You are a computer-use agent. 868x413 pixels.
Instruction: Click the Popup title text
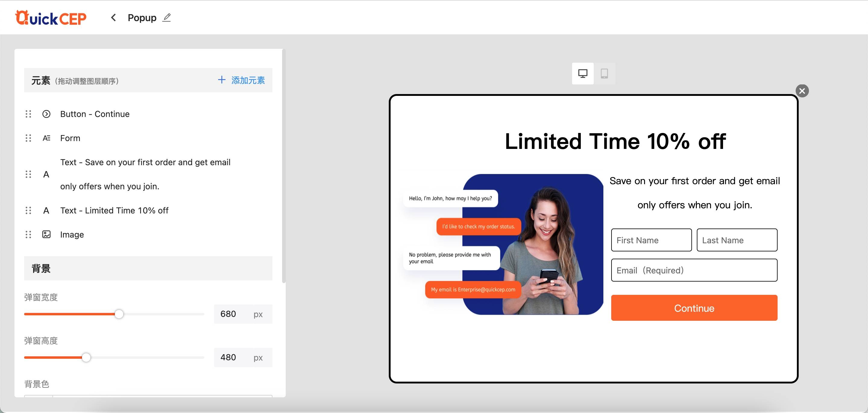(x=142, y=17)
